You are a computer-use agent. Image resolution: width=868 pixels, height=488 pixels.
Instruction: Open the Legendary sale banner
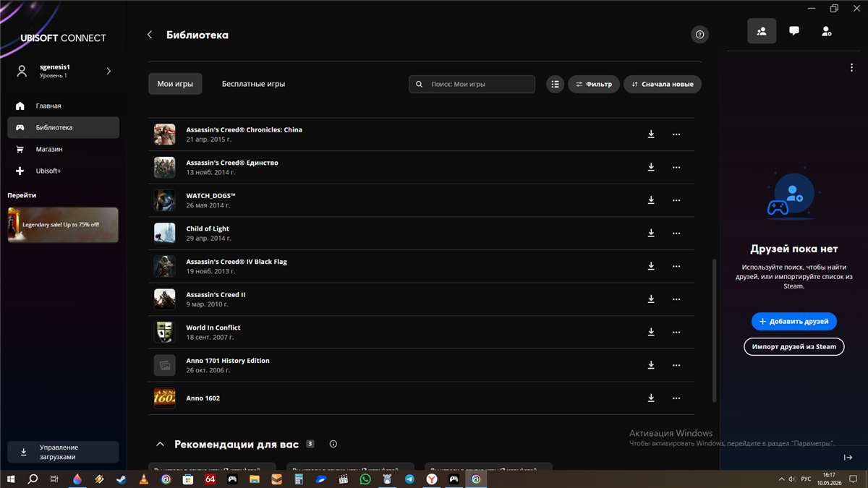click(63, 225)
